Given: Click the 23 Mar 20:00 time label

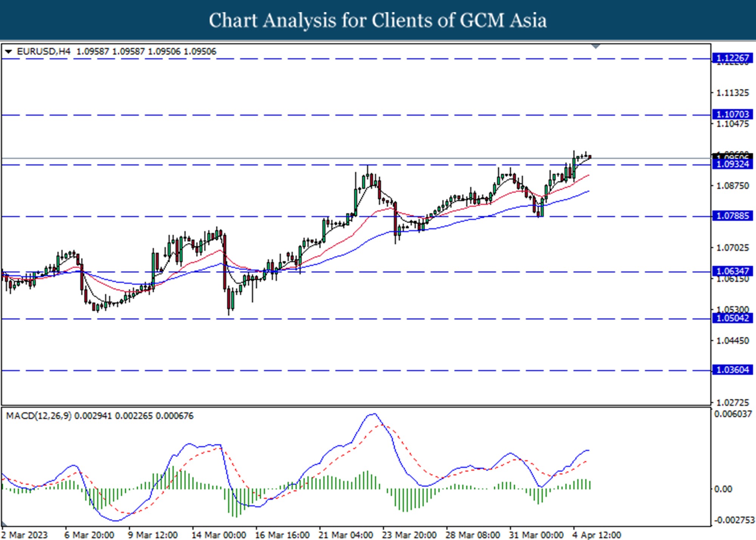Looking at the screenshot, I should pyautogui.click(x=409, y=535).
